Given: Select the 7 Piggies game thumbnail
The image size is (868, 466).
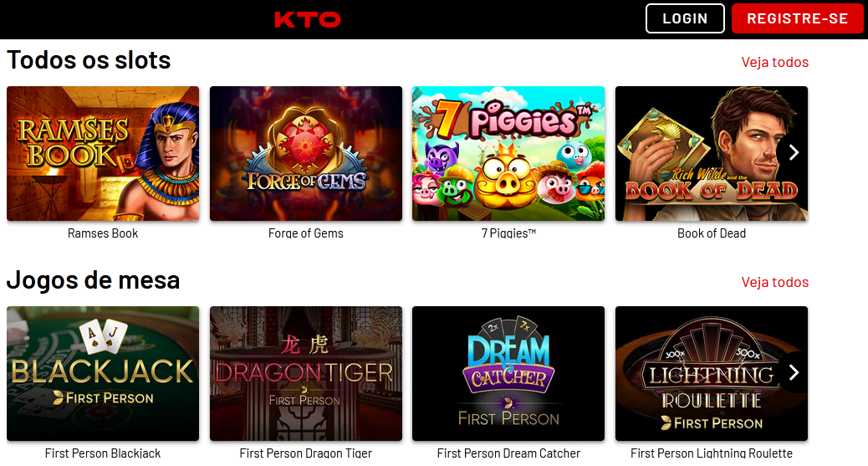Looking at the screenshot, I should (x=508, y=153).
